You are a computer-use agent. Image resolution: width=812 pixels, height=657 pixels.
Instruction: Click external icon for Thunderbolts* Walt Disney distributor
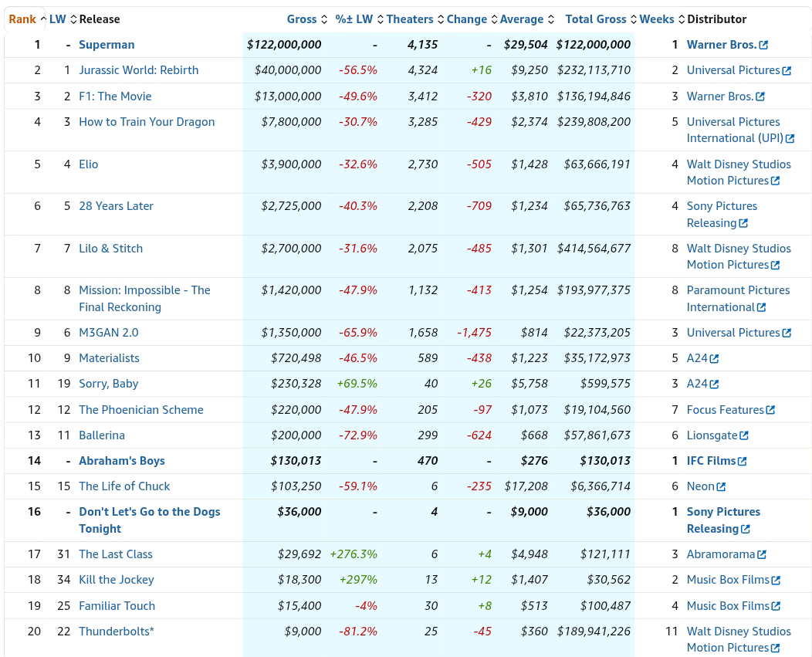775,649
